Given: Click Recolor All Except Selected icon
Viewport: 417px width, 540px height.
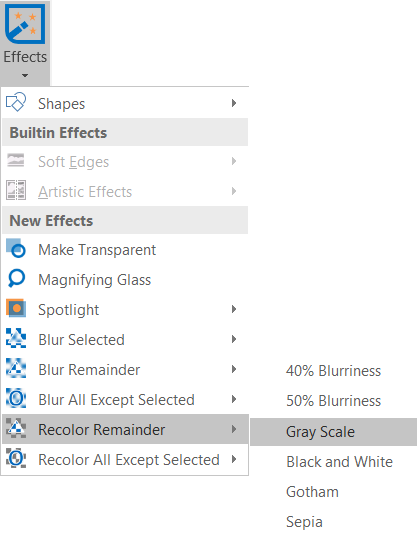Looking at the screenshot, I should pos(16,458).
